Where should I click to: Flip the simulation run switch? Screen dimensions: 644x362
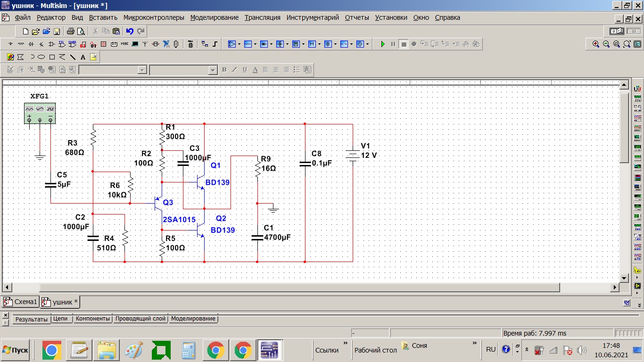[617, 31]
